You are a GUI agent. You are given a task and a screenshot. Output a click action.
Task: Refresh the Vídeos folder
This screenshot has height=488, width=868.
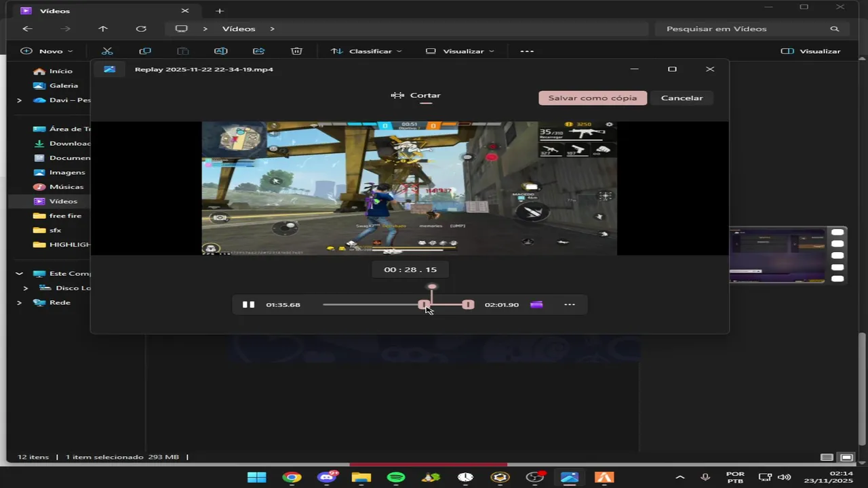coord(141,28)
